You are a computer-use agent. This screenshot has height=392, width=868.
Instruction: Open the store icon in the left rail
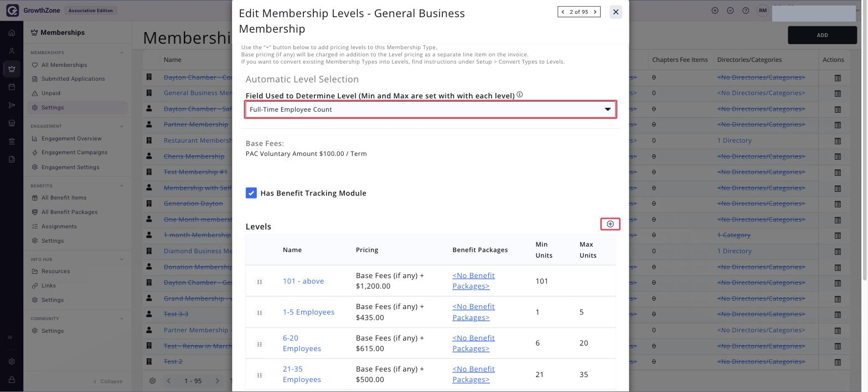[12, 123]
